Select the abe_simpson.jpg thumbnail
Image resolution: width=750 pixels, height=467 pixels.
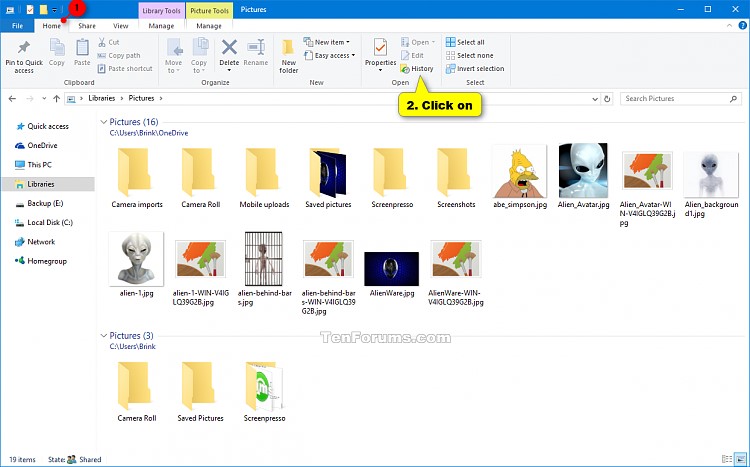pyautogui.click(x=520, y=172)
